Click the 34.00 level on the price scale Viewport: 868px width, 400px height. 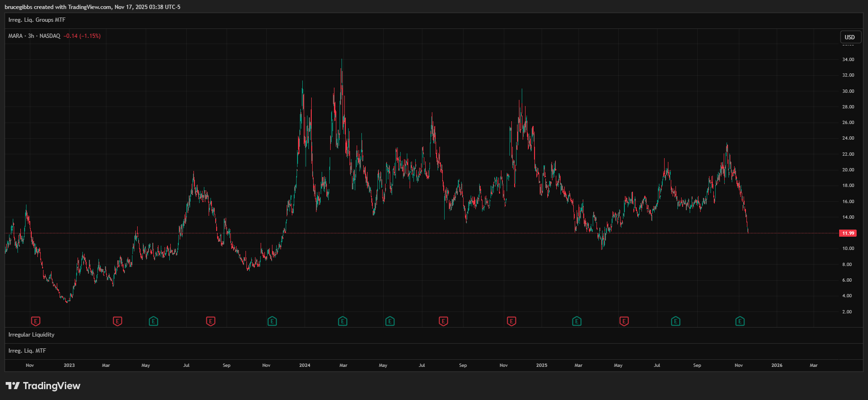(x=848, y=60)
